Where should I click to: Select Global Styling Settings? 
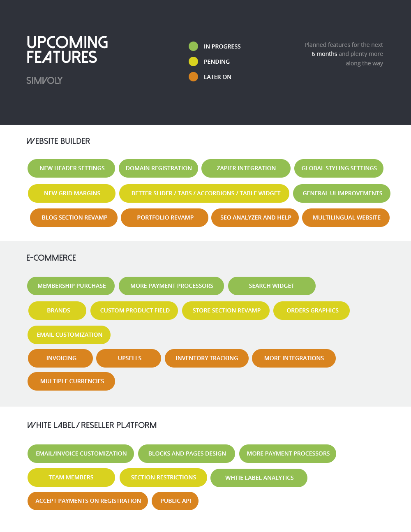339,168
